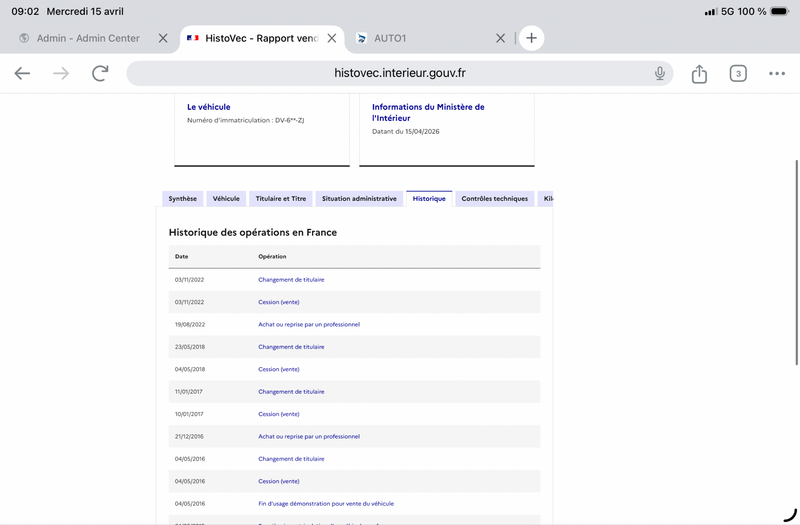Reload the HistoVec page

click(100, 73)
